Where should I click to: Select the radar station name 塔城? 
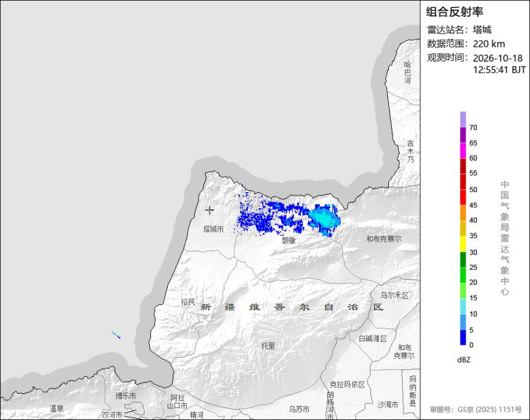point(482,30)
